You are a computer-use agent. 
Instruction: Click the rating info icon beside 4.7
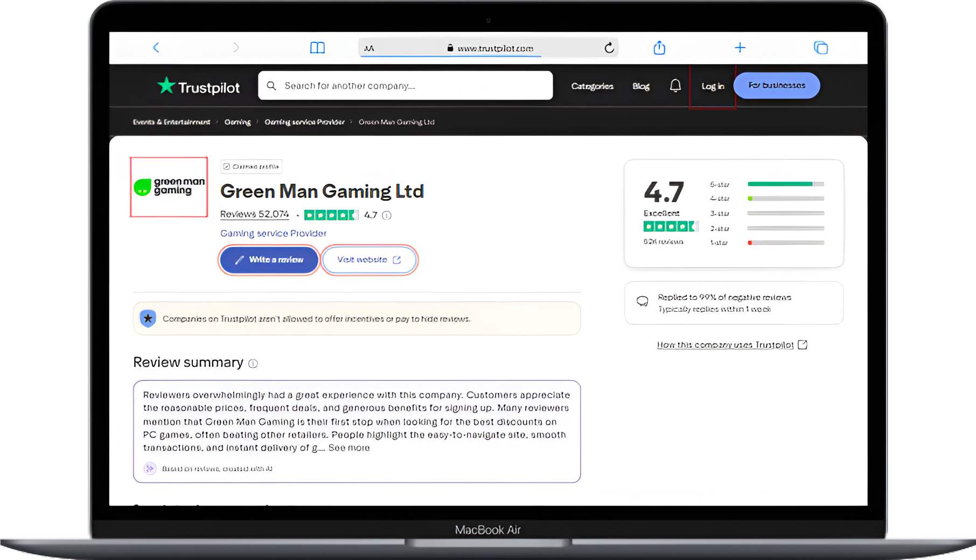387,215
